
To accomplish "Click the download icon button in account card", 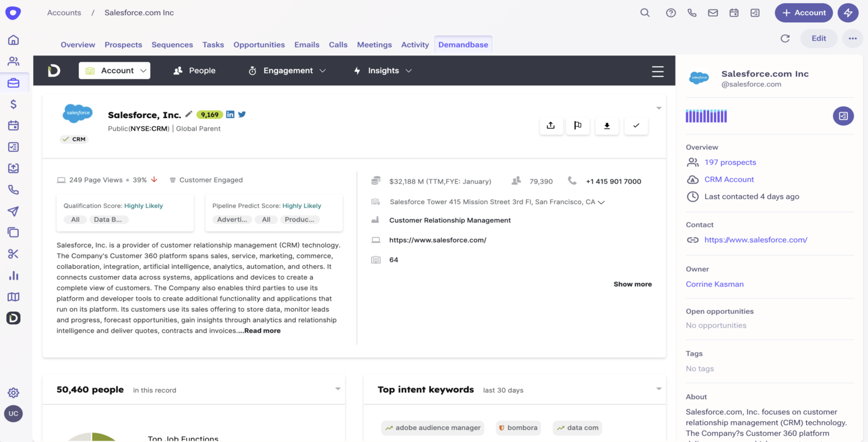I will click(607, 126).
